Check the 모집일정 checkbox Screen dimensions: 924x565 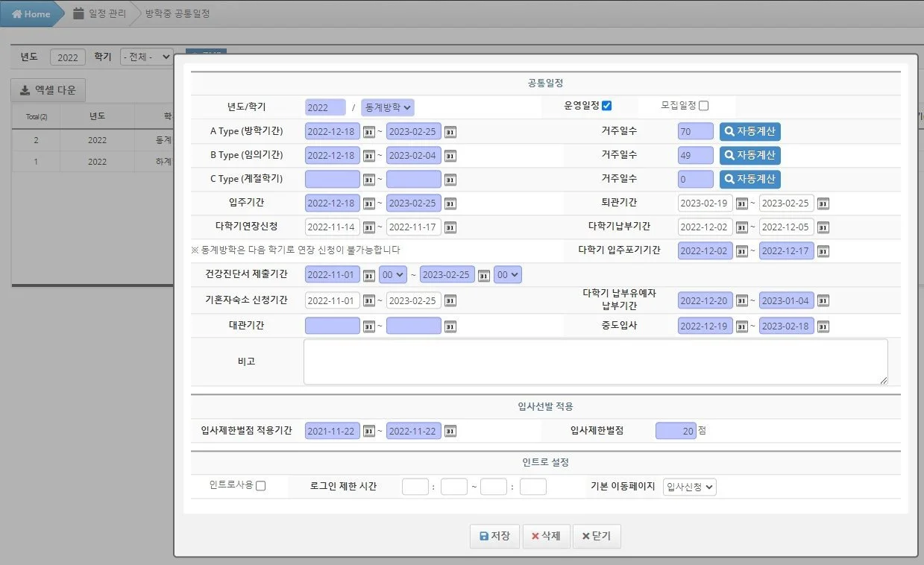coord(703,106)
